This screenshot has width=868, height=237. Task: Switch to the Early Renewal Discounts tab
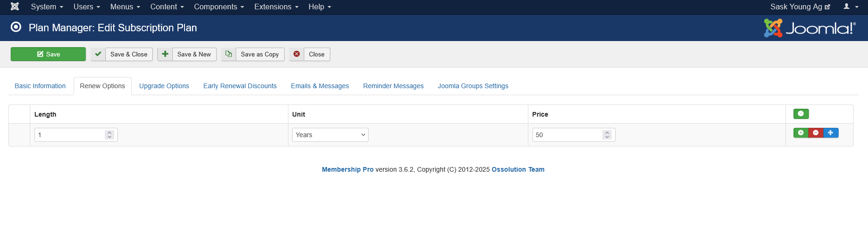(x=240, y=86)
